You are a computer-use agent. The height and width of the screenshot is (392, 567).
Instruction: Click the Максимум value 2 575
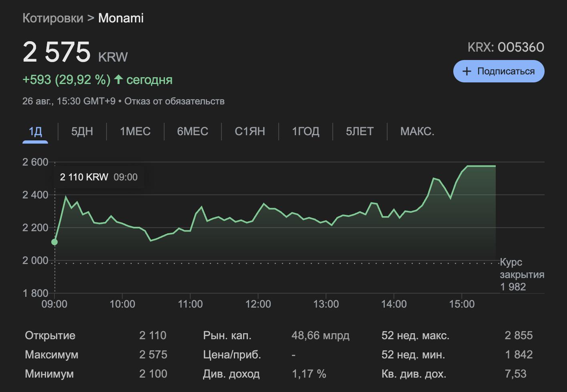tap(153, 354)
